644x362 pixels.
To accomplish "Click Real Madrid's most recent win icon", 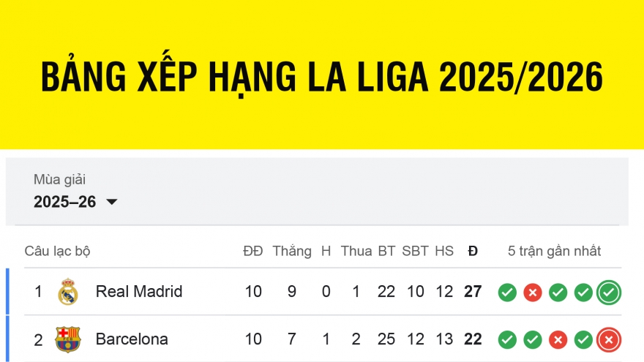I will tap(608, 293).
